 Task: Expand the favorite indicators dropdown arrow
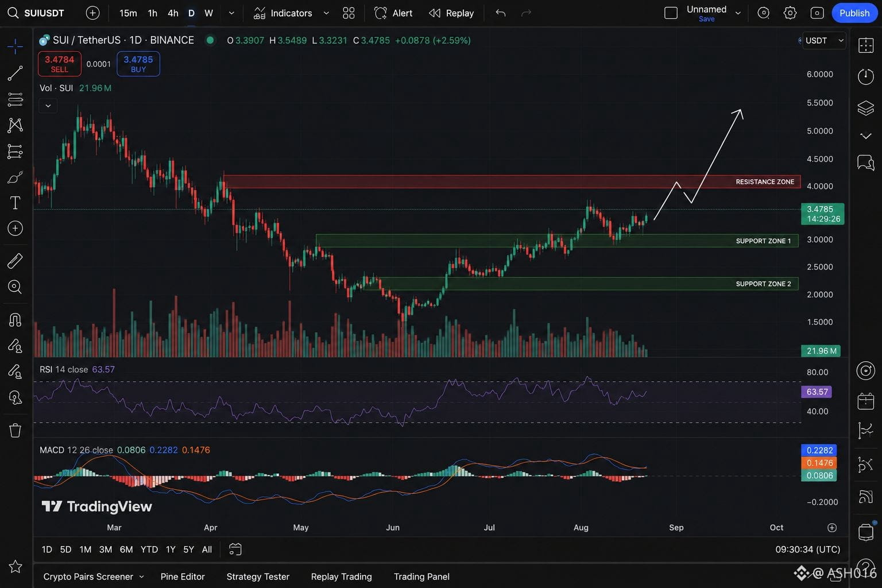click(326, 13)
